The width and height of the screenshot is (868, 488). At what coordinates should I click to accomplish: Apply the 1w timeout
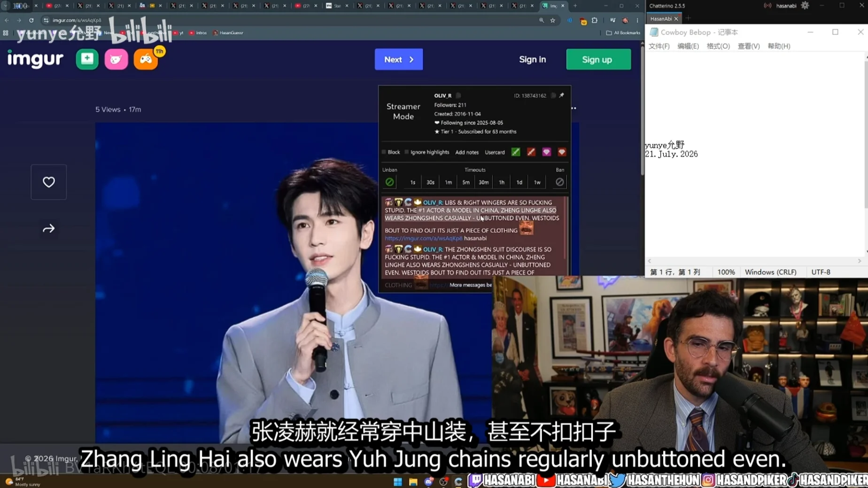537,182
